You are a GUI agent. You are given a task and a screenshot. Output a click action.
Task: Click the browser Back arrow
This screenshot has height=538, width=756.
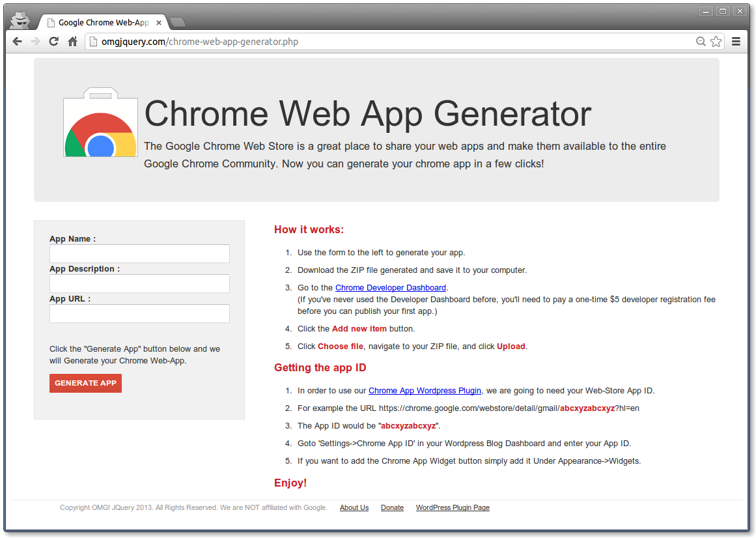coord(18,42)
